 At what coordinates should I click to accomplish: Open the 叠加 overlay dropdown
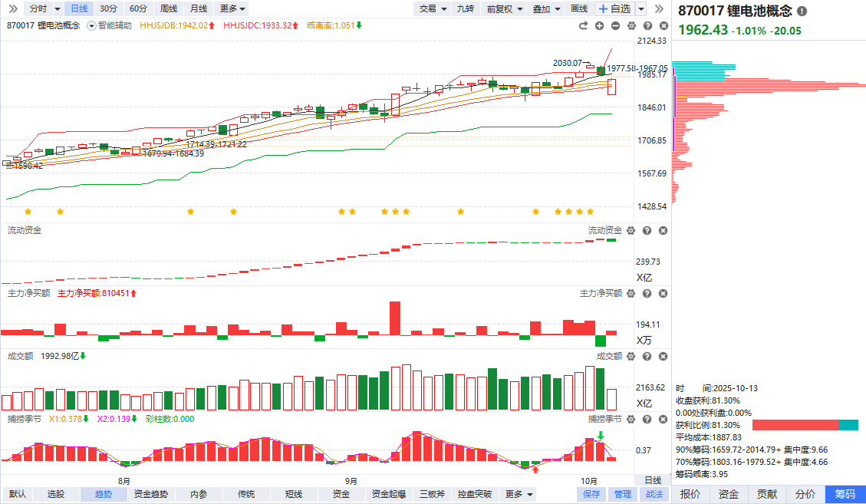click(546, 8)
